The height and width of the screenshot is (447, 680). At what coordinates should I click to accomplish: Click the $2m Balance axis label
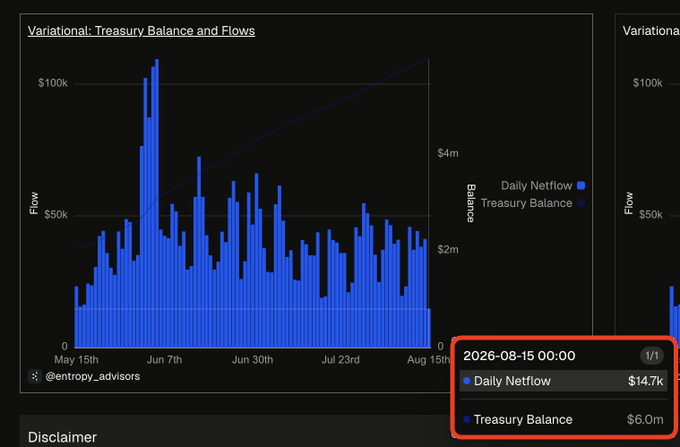pyautogui.click(x=448, y=249)
